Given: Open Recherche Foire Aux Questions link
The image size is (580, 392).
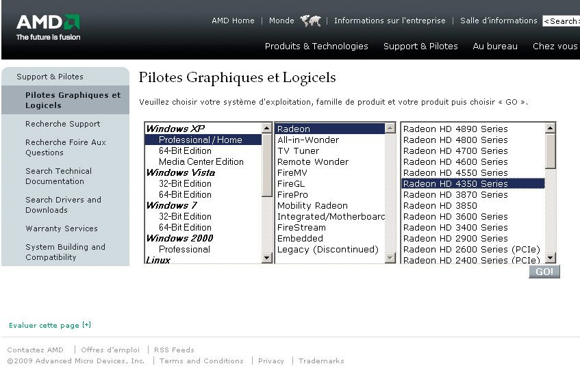Looking at the screenshot, I should coord(66,147).
